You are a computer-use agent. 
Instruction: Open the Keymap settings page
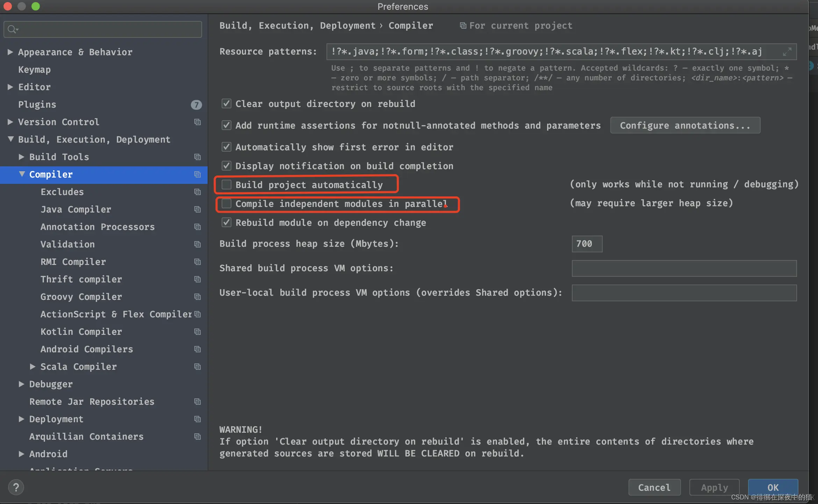(x=34, y=70)
